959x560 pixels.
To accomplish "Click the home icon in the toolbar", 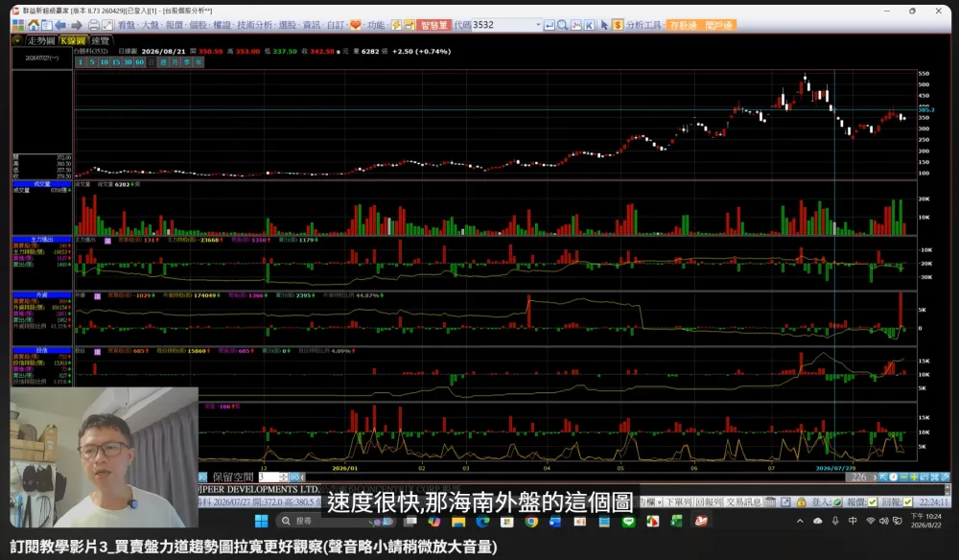I will pos(33,25).
